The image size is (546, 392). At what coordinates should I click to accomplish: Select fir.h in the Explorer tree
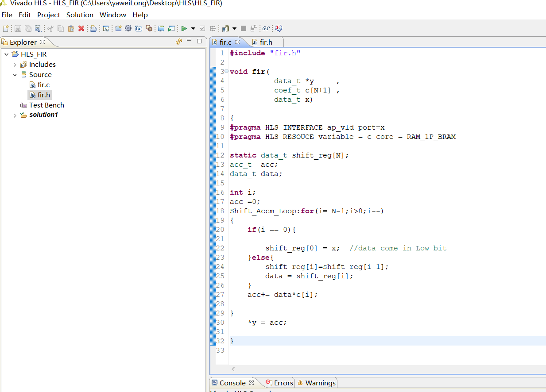click(x=44, y=95)
